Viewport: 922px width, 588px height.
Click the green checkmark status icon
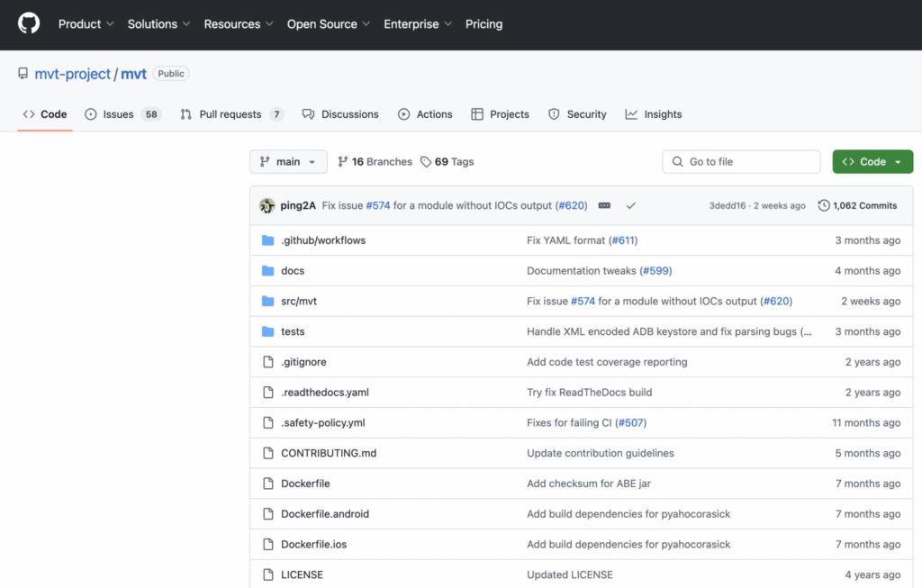pyautogui.click(x=630, y=205)
